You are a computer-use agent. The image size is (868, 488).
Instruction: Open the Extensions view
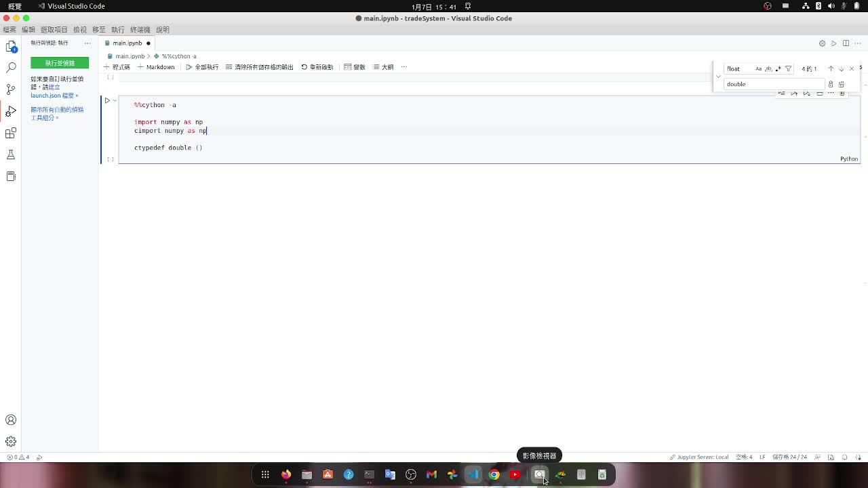11,133
